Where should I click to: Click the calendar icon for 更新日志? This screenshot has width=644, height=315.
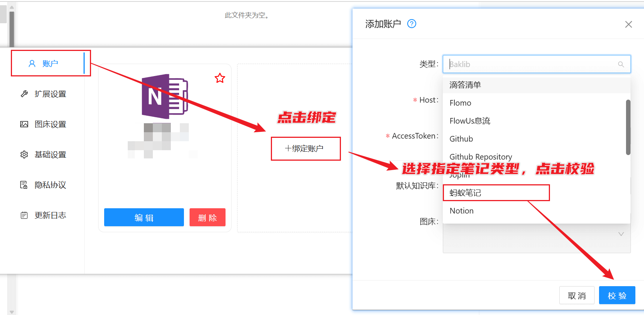(24, 215)
